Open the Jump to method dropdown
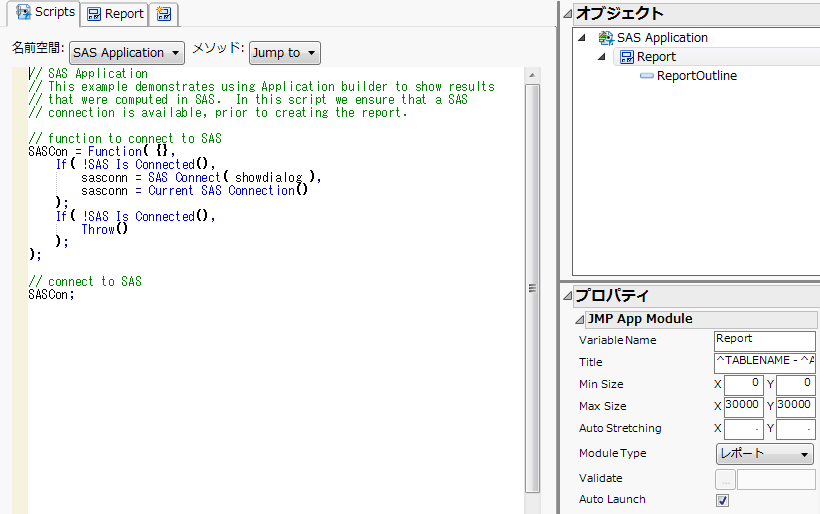This screenshot has height=514, width=820. coord(284,53)
